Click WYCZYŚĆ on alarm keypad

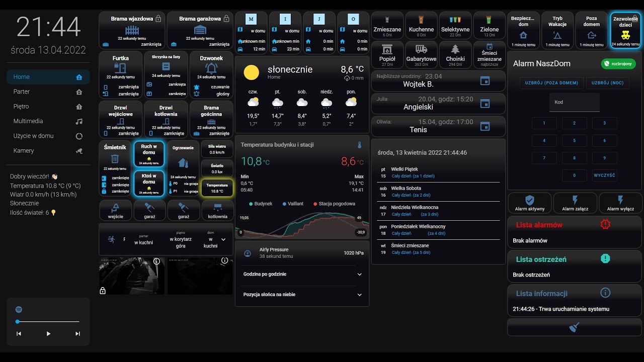click(x=604, y=175)
